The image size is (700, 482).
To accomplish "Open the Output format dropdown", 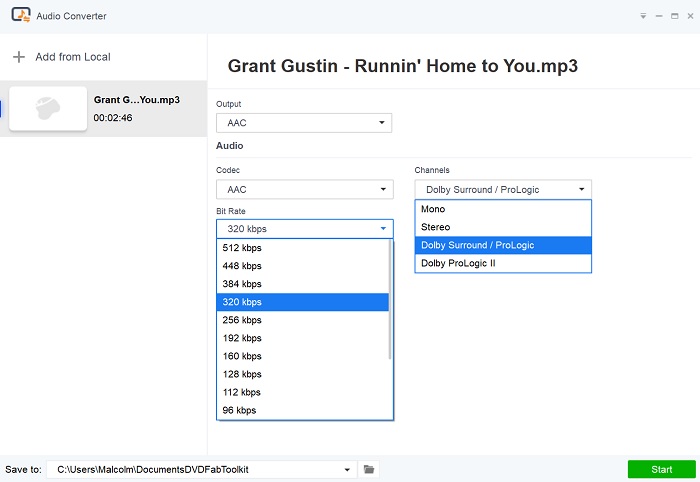I will point(304,123).
